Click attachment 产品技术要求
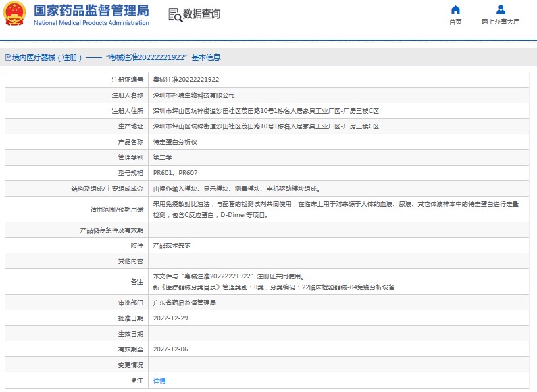 pos(172,245)
